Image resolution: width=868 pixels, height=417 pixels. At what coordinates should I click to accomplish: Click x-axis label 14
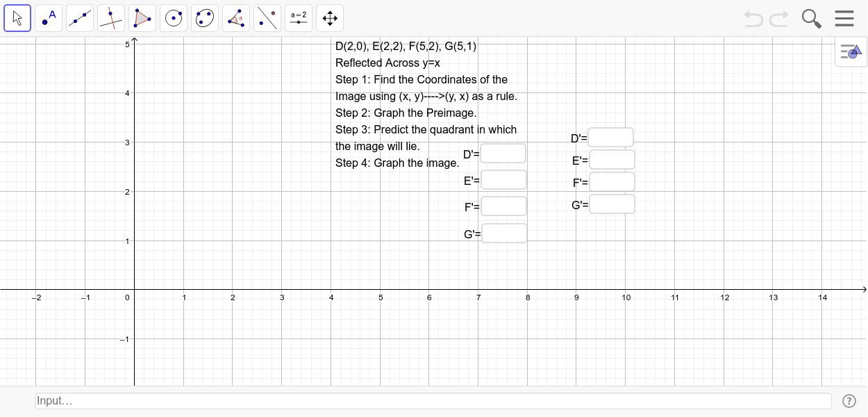(823, 297)
